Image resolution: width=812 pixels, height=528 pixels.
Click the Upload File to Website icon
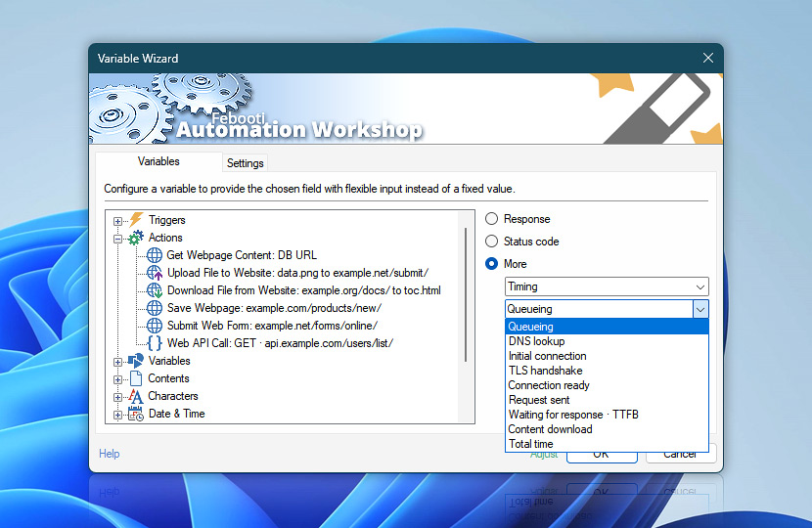(155, 273)
